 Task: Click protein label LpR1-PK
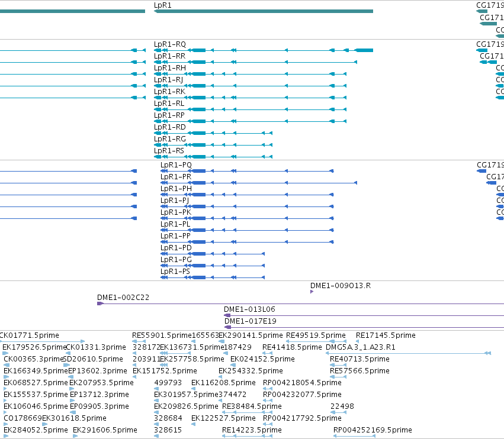(x=176, y=212)
